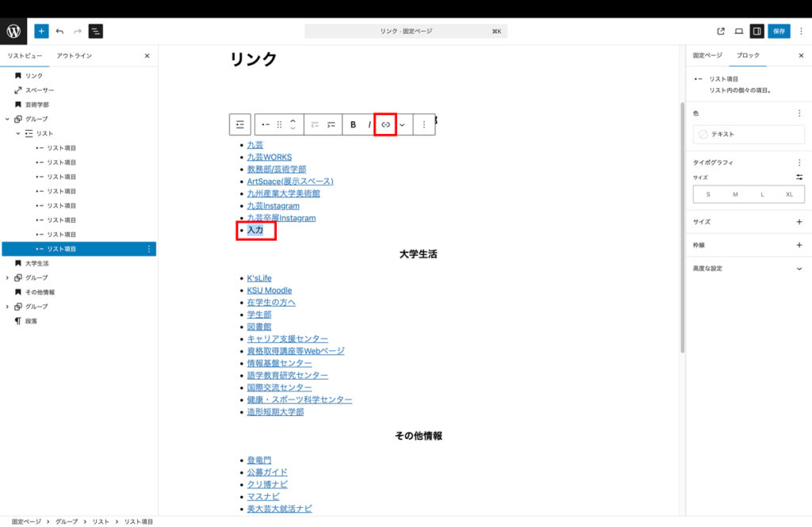The image size is (812, 527).
Task: Select the XL font size option
Action: tap(789, 194)
